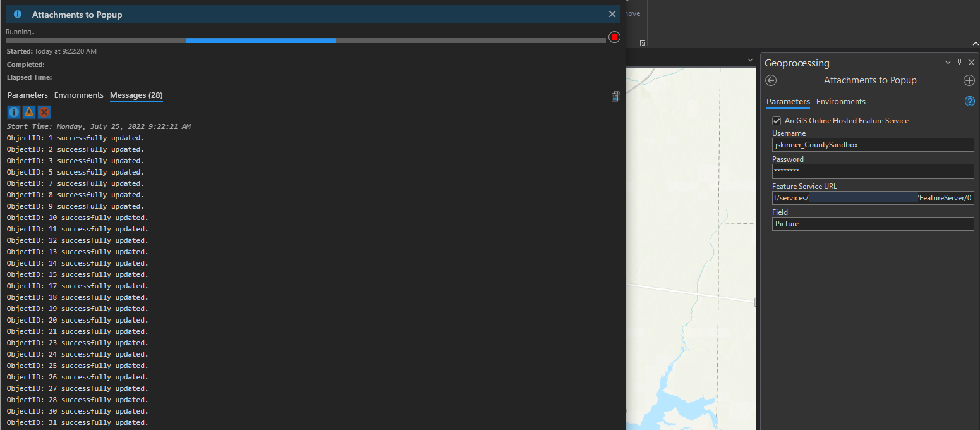The image size is (980, 430).
Task: Filter messages to show only warnings
Action: [28, 112]
